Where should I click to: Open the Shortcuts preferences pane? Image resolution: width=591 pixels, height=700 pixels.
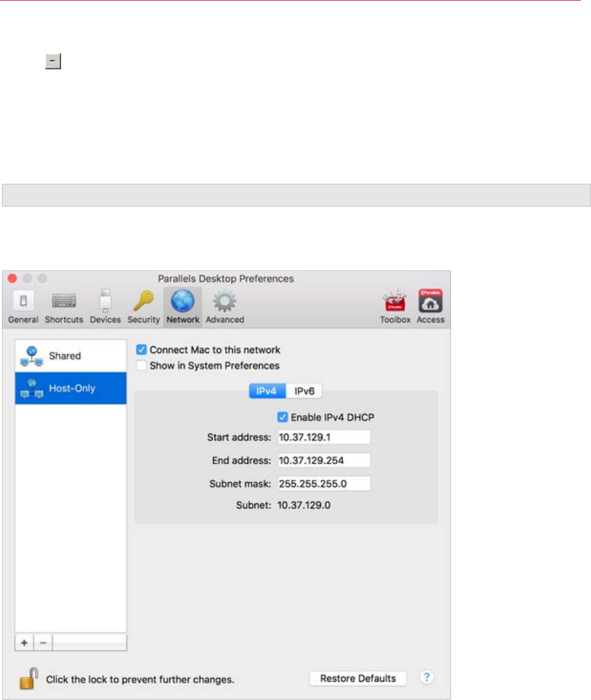(x=64, y=307)
